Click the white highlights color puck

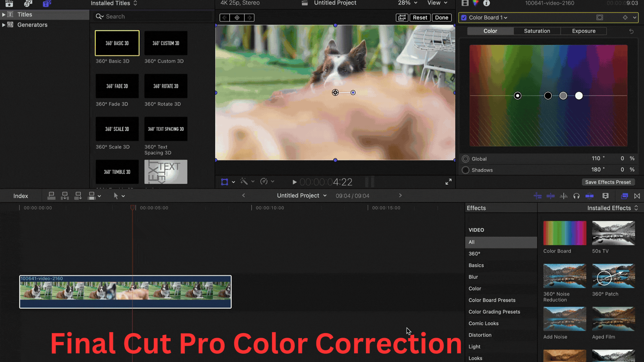[579, 96]
